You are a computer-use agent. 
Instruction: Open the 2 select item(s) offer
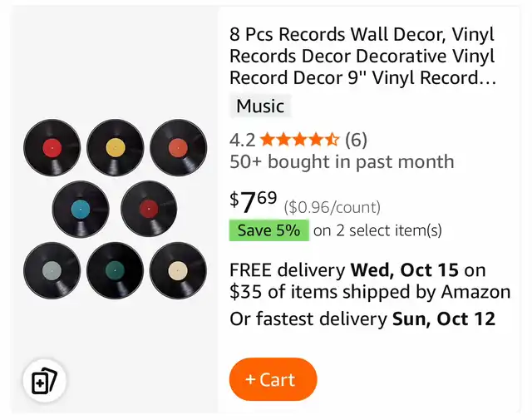377,230
